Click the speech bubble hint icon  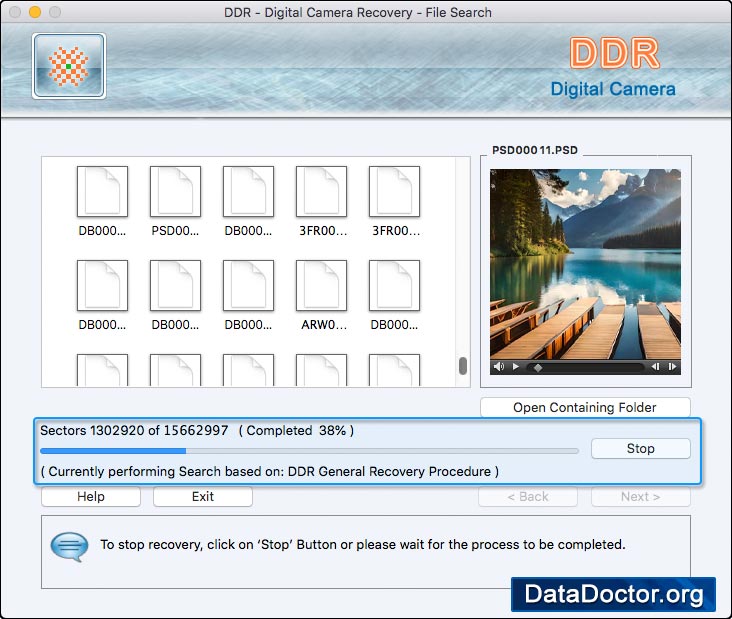(x=69, y=546)
